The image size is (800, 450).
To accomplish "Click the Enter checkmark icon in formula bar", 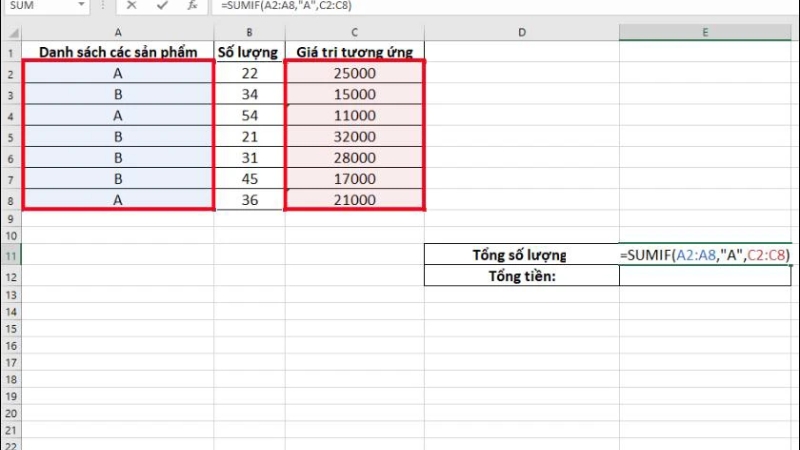I will 159,5.
